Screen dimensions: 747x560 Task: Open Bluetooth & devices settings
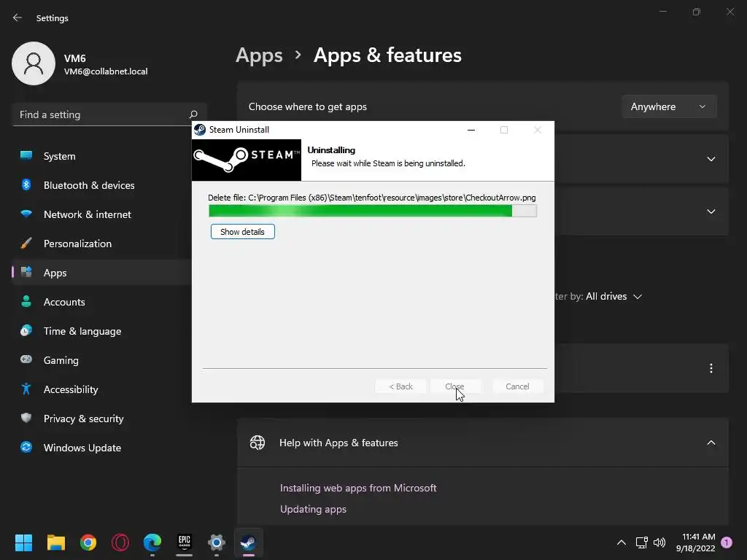coord(102,185)
